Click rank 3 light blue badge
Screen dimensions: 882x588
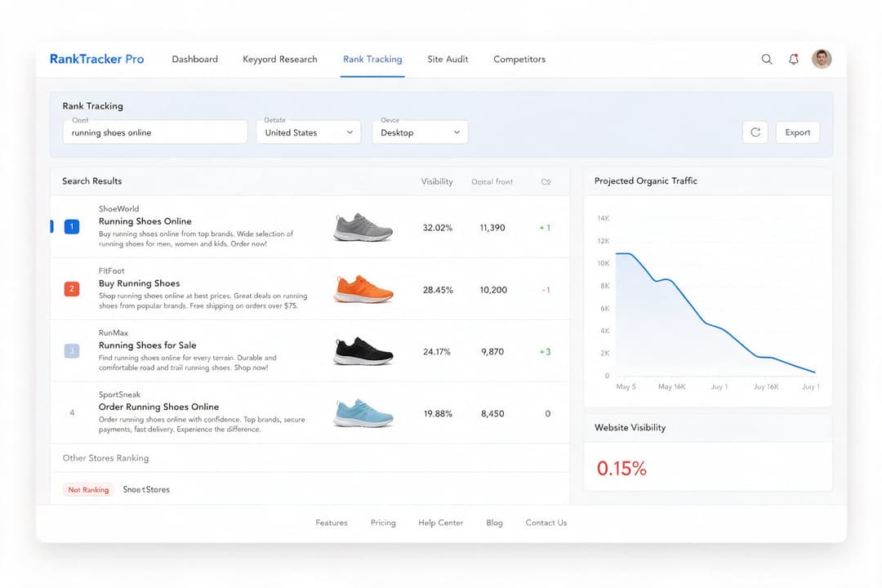[x=71, y=351]
